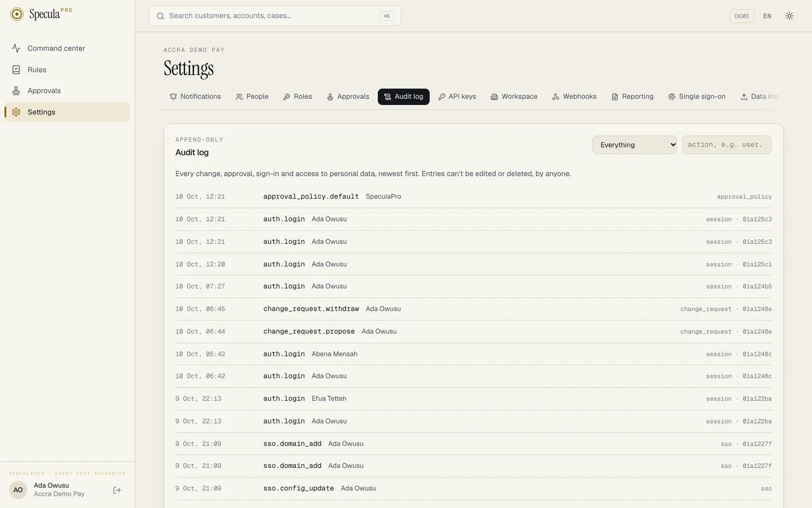
Task: Click the sso.config_update entry text
Action: 298,488
